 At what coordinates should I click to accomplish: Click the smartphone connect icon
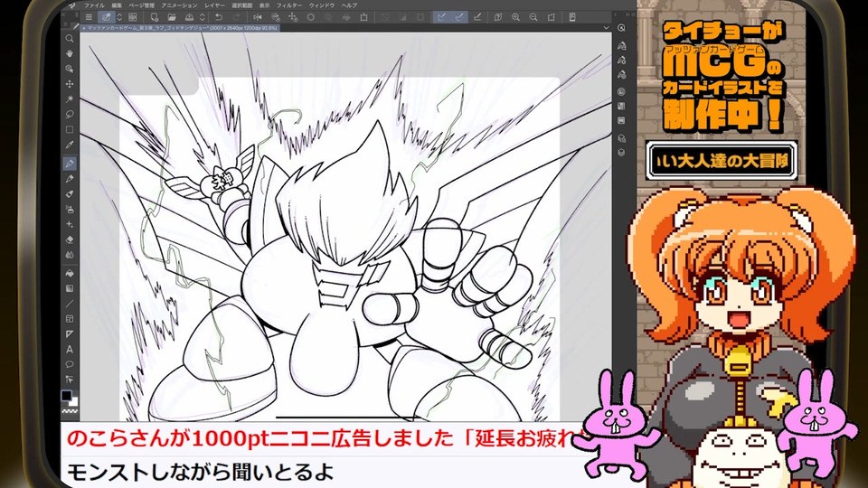click(x=572, y=17)
